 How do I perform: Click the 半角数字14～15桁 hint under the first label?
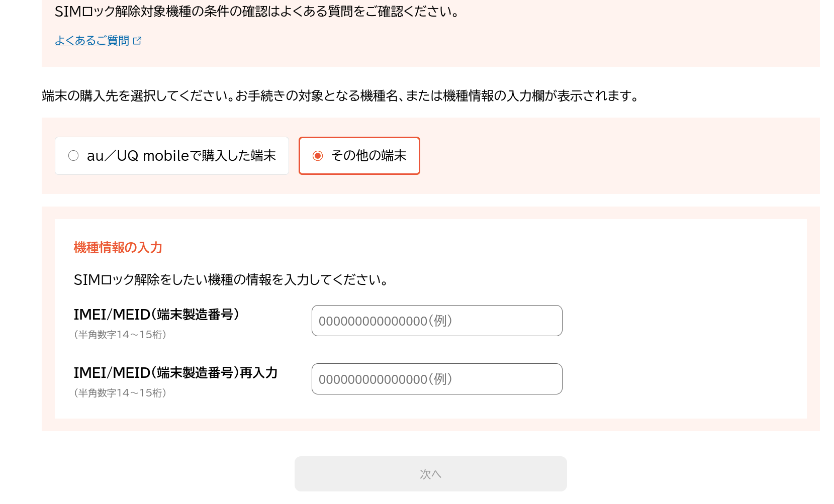[x=120, y=335]
